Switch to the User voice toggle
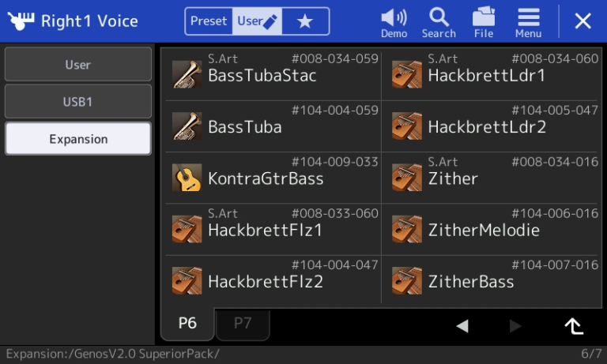 point(257,21)
